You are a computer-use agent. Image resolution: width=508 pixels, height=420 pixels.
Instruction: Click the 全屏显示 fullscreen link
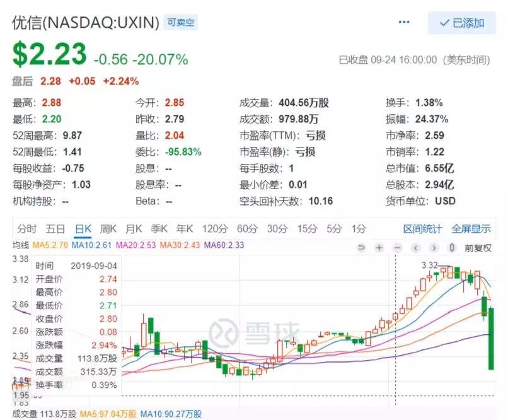[471, 229]
